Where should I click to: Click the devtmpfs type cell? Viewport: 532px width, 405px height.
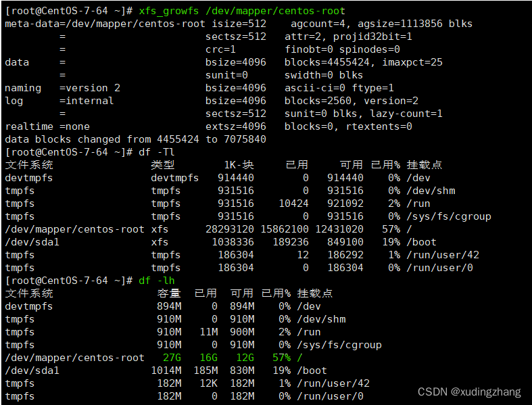174,178
